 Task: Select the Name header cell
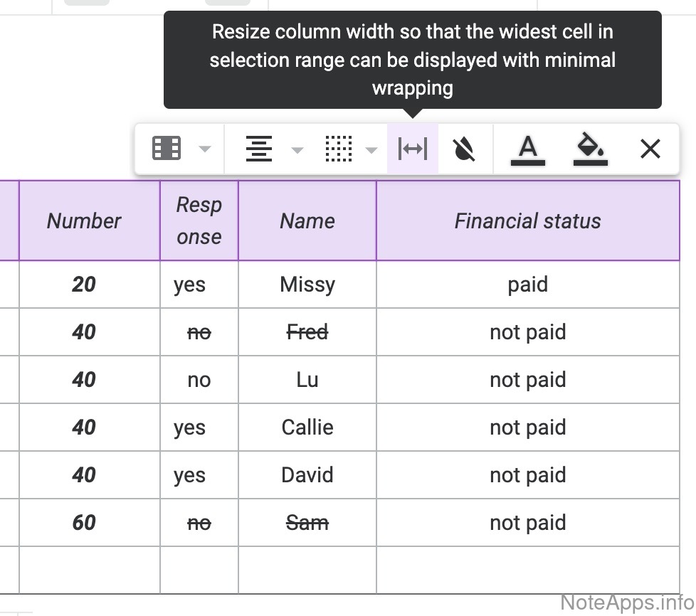point(307,221)
